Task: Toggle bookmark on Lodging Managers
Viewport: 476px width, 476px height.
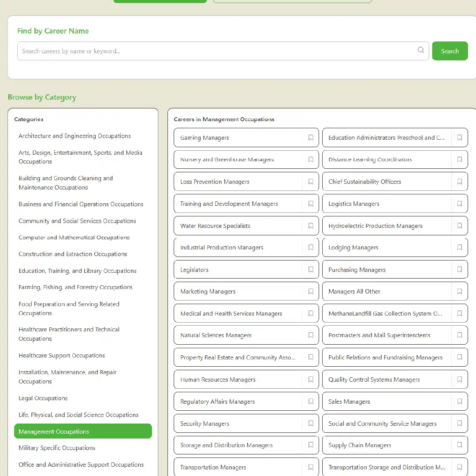Action: click(x=459, y=247)
